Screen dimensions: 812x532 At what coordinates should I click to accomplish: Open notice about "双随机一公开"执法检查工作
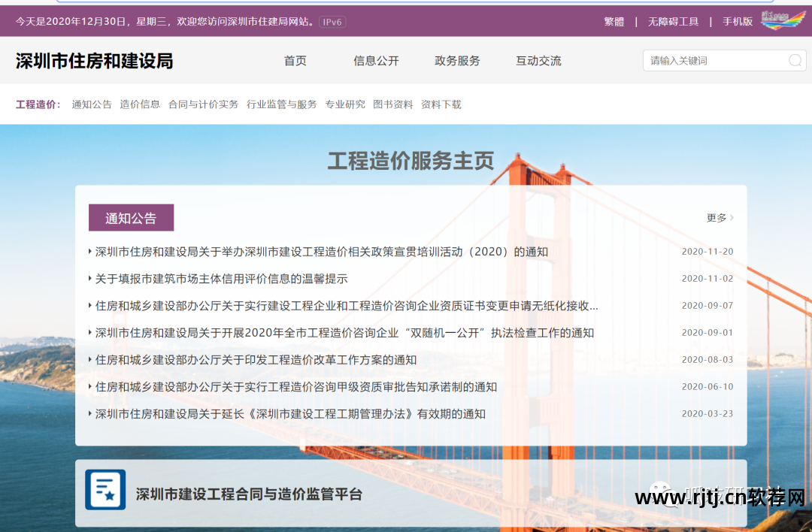coord(344,333)
